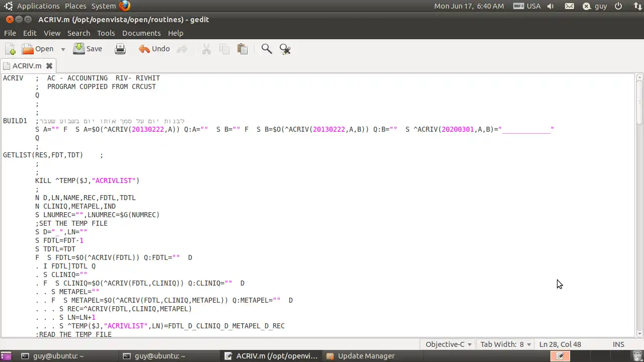This screenshot has width=644, height=362.
Task: Click the Copy icon in the toolbar
Action: click(224, 49)
